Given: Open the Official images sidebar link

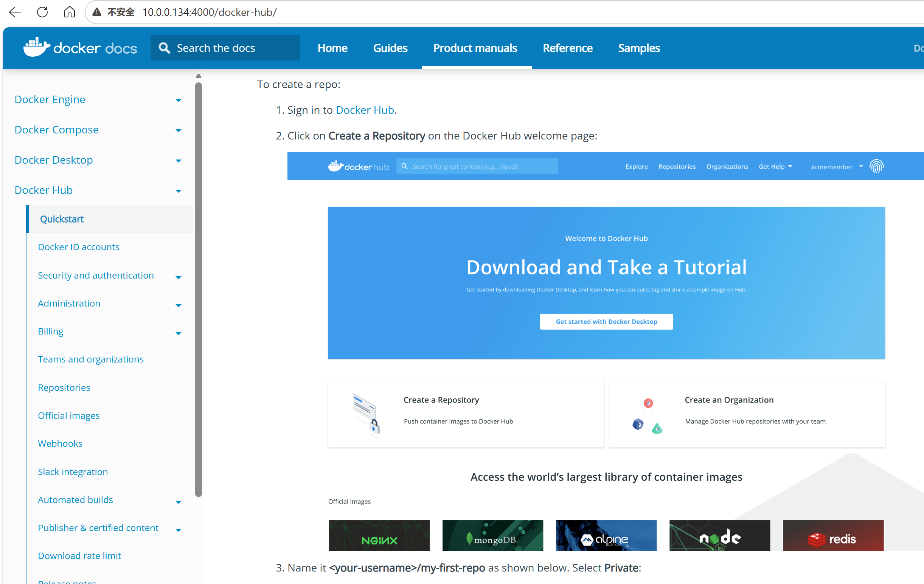Looking at the screenshot, I should (x=69, y=416).
